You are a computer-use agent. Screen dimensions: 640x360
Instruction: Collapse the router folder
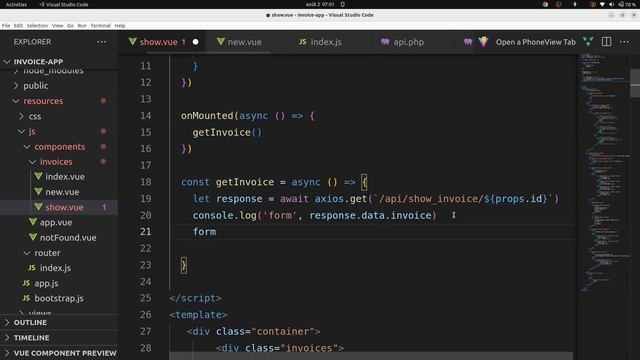[x=47, y=253]
